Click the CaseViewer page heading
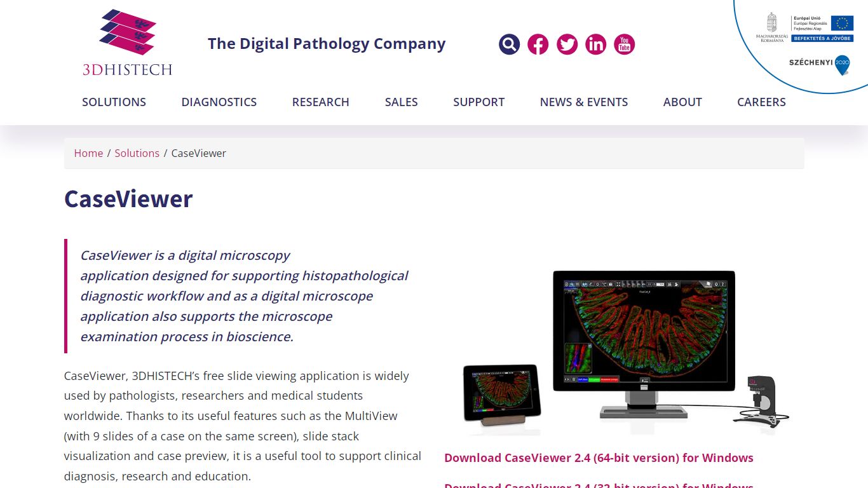Viewport: 868px width, 488px height. pos(128,199)
